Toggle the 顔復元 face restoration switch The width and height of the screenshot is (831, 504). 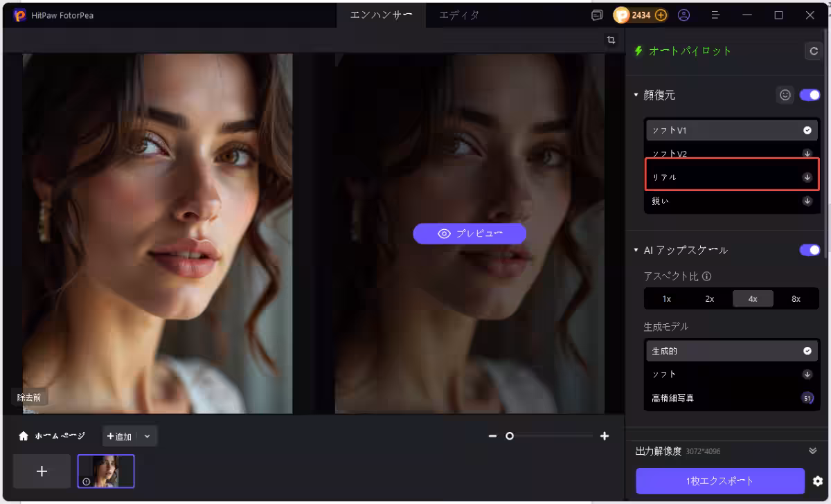pyautogui.click(x=810, y=96)
